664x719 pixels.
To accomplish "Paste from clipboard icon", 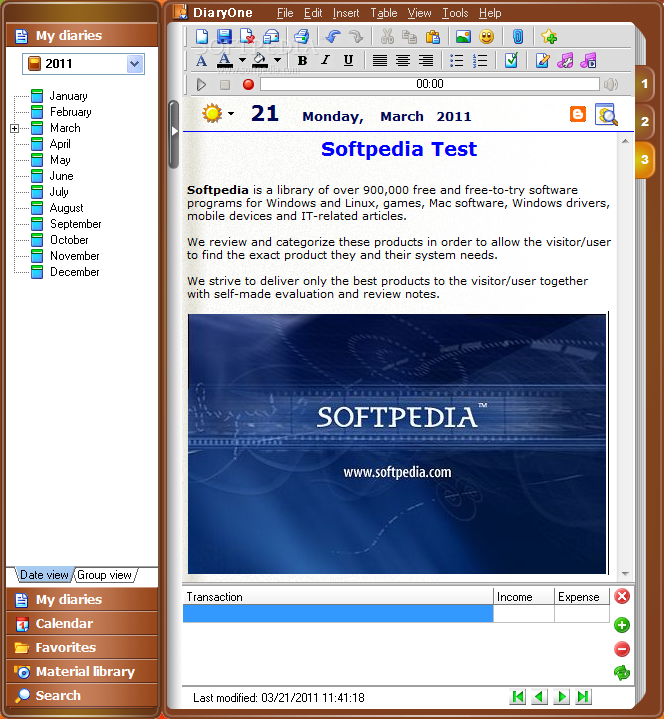I will [x=432, y=36].
